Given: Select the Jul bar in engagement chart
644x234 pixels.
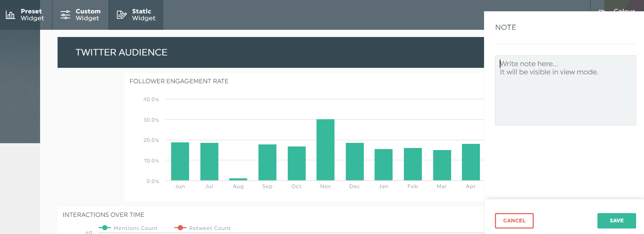Looking at the screenshot, I should tap(209, 162).
